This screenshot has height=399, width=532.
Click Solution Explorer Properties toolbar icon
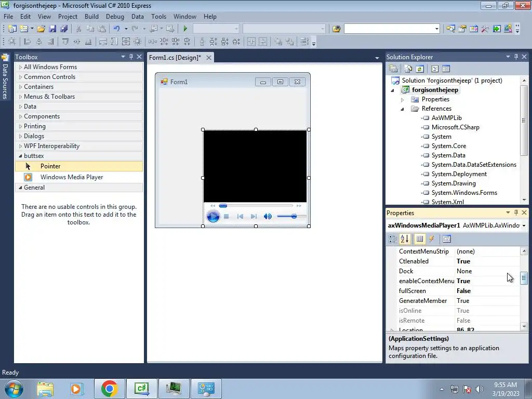point(393,69)
